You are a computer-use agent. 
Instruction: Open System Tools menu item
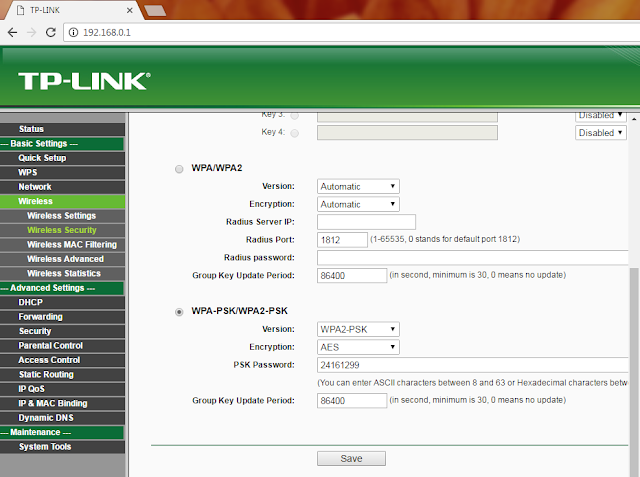point(62,447)
